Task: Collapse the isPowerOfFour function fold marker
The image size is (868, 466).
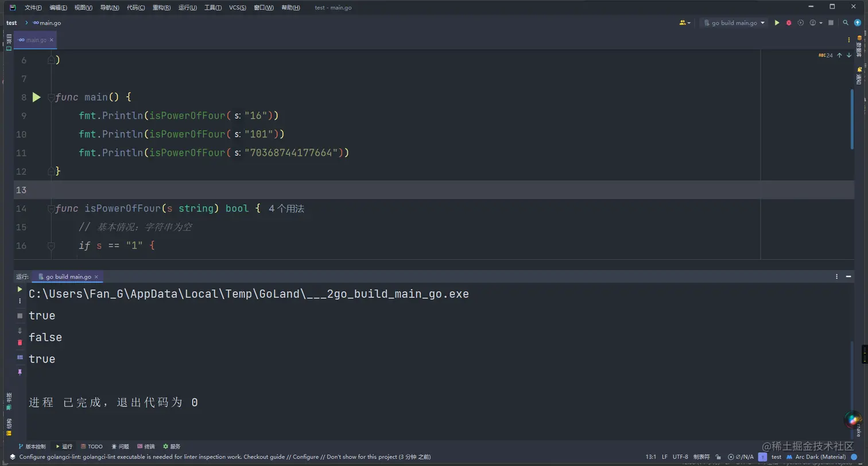Action: coord(51,209)
